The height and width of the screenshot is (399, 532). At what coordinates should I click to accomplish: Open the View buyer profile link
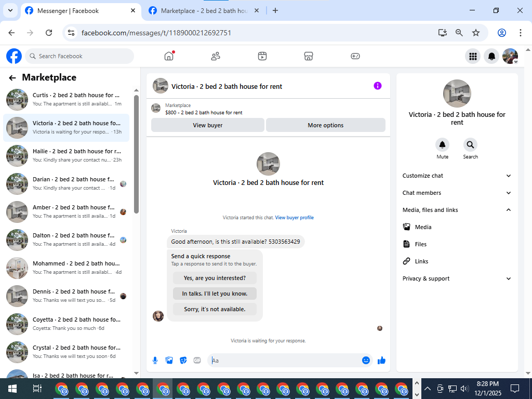click(x=294, y=218)
